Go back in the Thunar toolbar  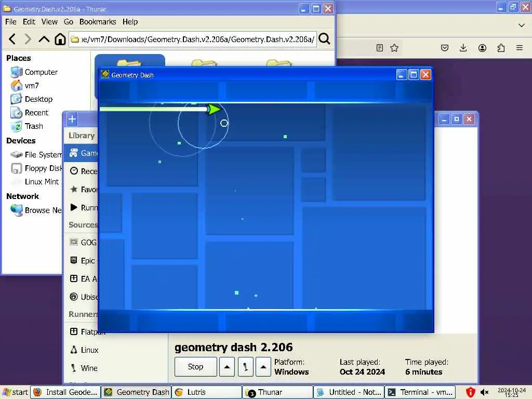(x=12, y=39)
